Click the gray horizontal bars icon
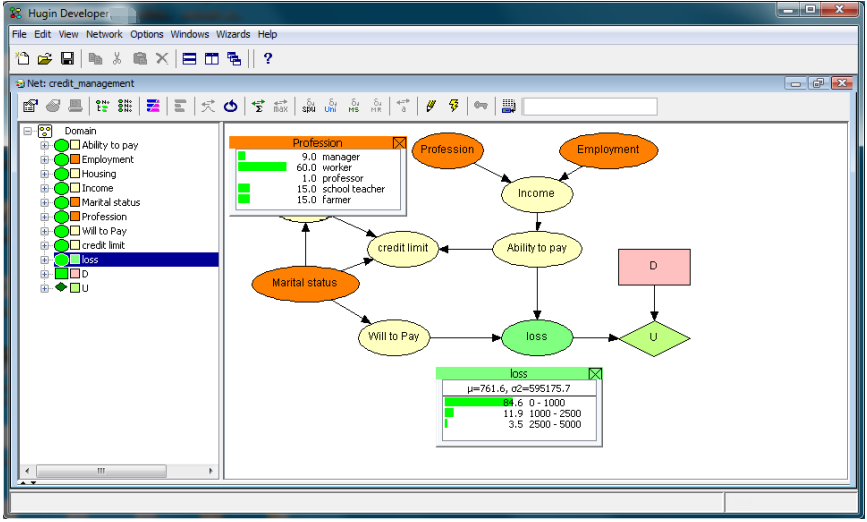The width and height of the screenshot is (867, 522). point(180,105)
